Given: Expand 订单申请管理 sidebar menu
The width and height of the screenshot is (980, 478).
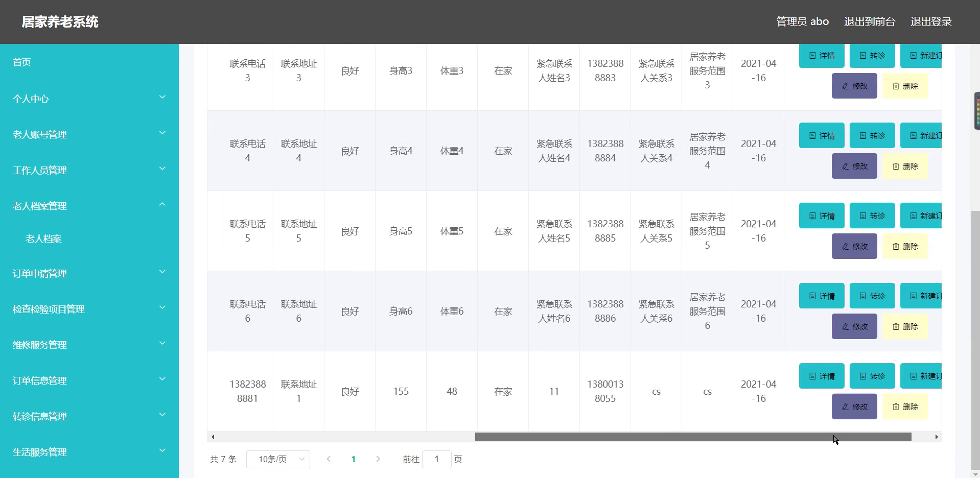Looking at the screenshot, I should (89, 273).
